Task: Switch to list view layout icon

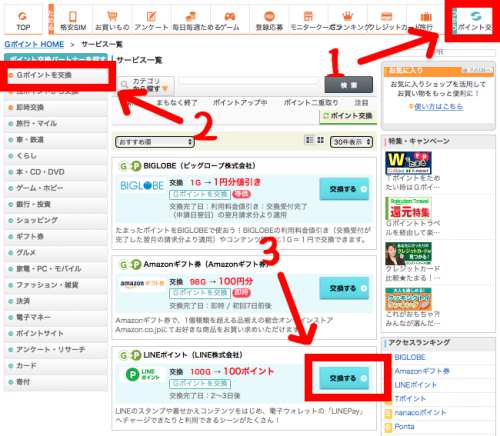Action: 310,140
